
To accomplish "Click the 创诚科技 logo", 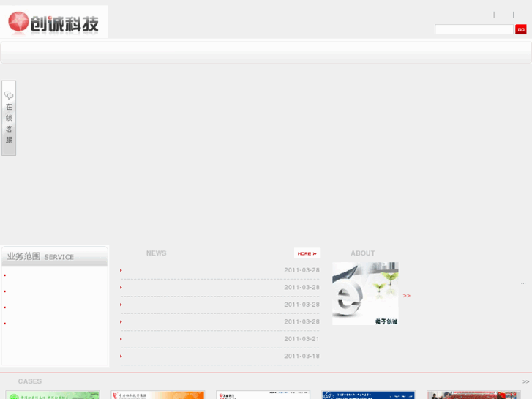I will 54,22.
